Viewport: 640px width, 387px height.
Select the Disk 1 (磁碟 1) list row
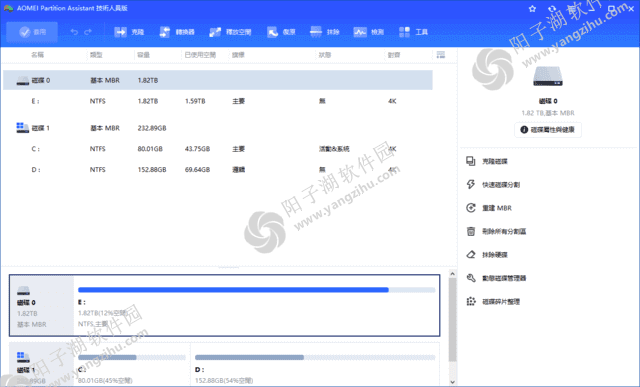(218, 128)
